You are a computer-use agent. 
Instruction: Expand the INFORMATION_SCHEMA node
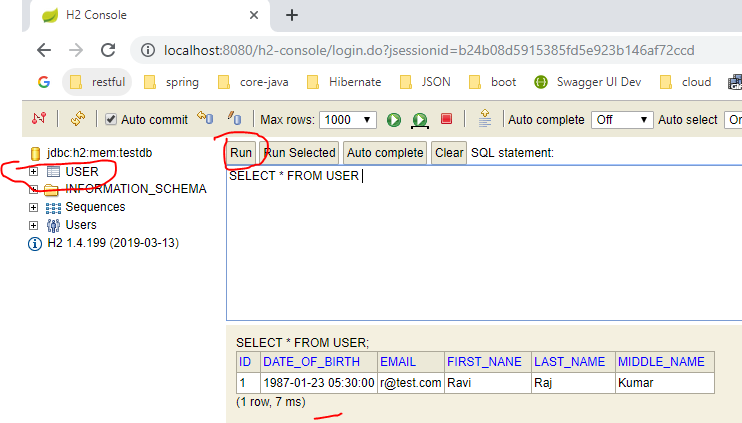tap(33, 190)
